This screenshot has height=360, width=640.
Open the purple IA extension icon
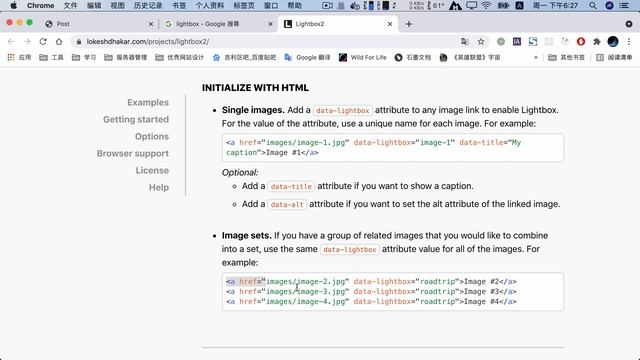[517, 42]
